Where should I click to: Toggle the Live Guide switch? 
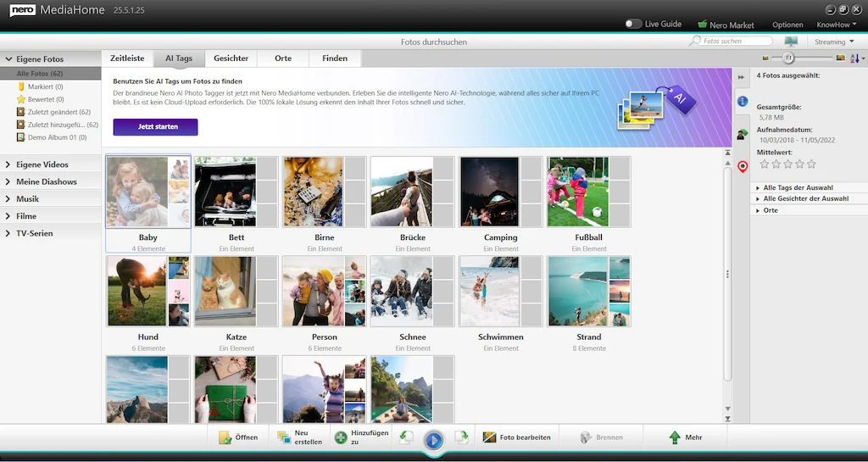pyautogui.click(x=633, y=25)
